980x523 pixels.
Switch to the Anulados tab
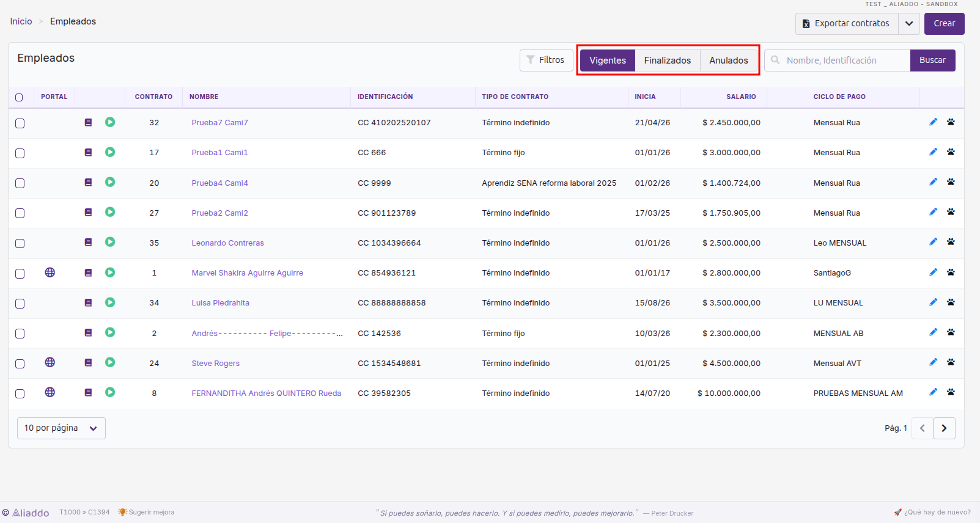(x=729, y=60)
